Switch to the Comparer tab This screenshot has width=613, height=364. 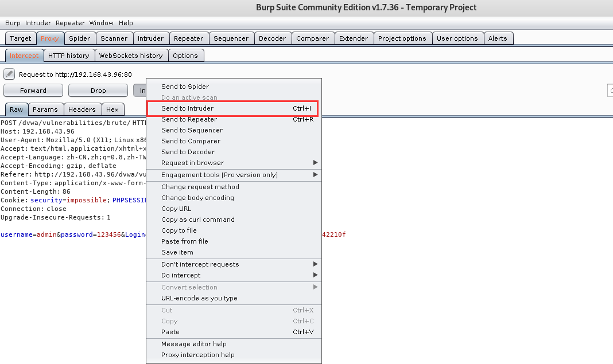point(312,38)
